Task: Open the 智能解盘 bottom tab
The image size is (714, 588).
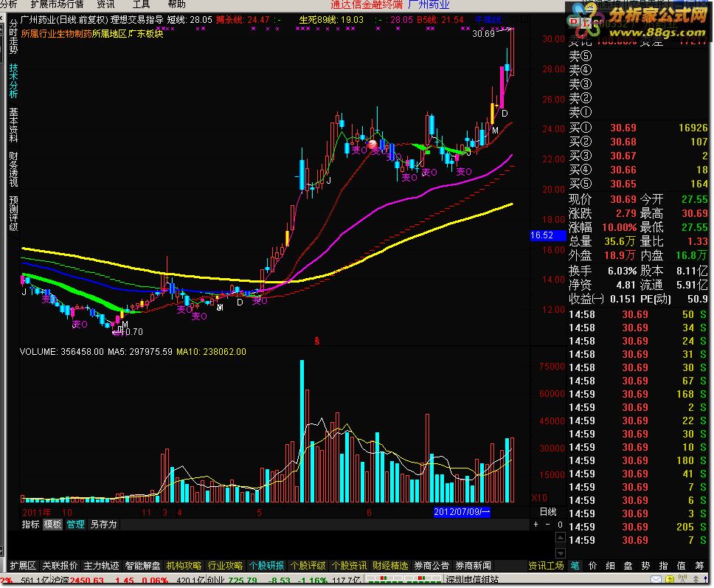Action: click(x=142, y=566)
